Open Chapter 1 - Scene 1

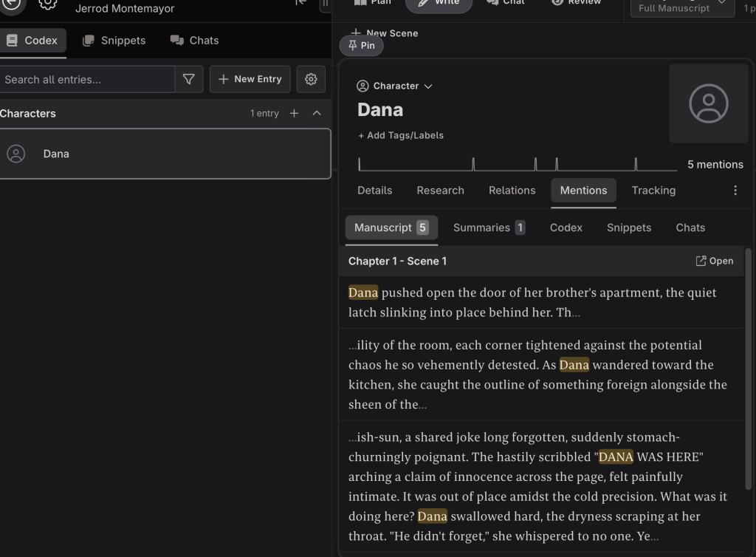coord(715,261)
